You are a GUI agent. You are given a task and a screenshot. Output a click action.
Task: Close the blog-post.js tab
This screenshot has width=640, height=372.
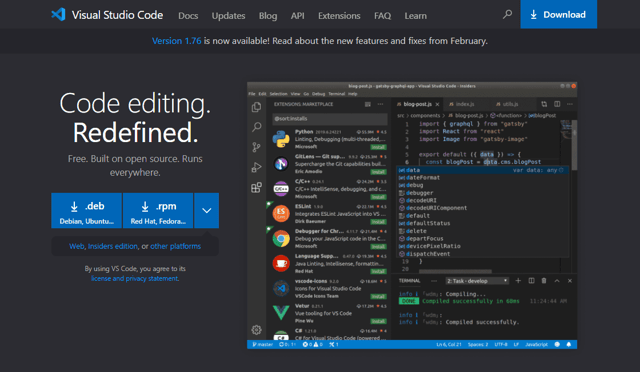437,104
